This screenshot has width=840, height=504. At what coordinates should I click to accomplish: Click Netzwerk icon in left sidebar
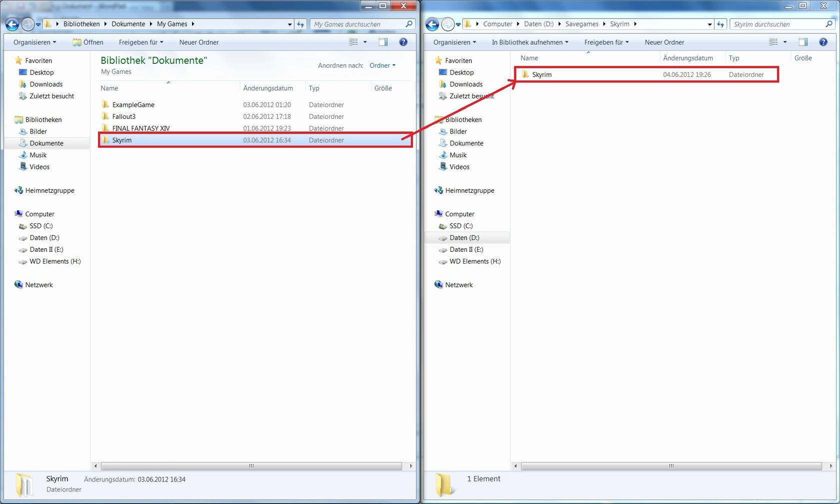(18, 285)
